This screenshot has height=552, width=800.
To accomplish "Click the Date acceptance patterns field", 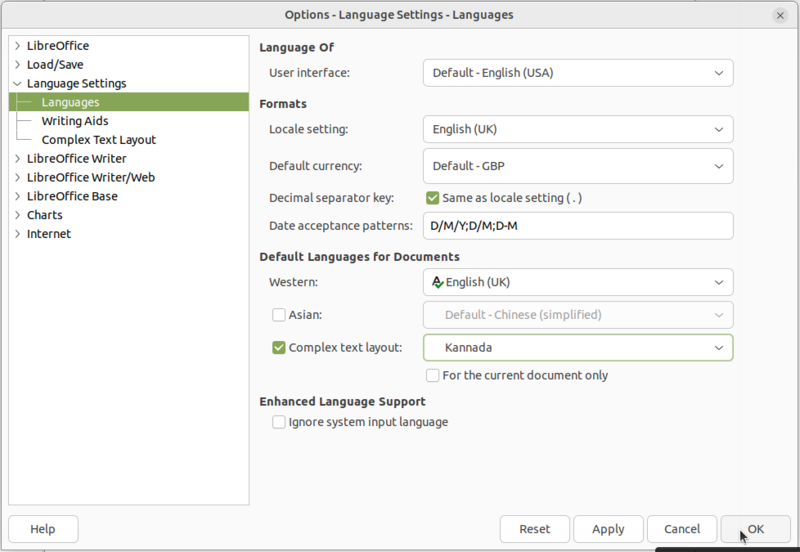I will (x=578, y=226).
